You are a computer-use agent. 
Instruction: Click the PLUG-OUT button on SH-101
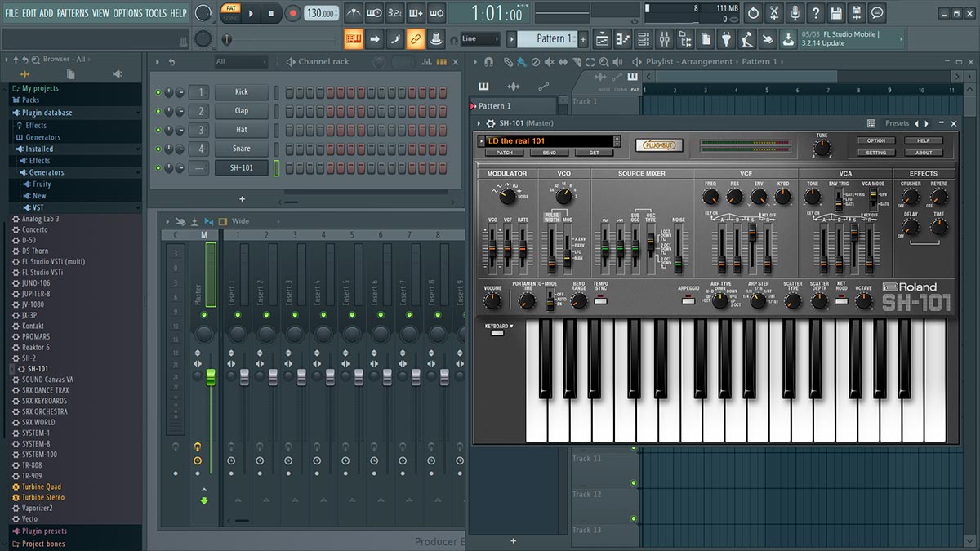[x=659, y=145]
